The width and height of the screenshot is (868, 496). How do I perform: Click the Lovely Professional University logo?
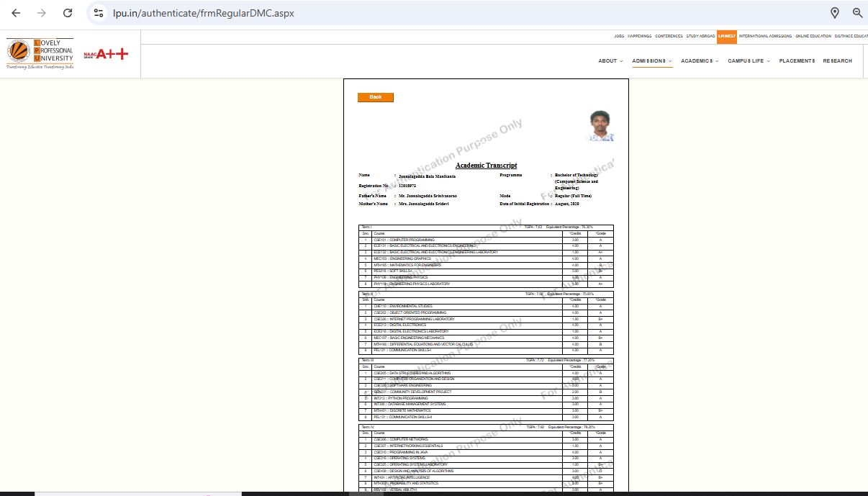[x=40, y=54]
